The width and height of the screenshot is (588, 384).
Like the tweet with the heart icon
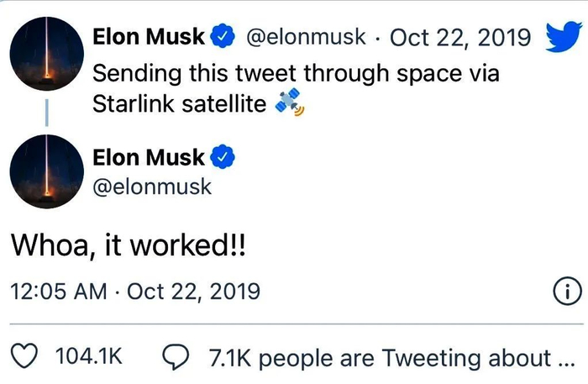coord(29,357)
